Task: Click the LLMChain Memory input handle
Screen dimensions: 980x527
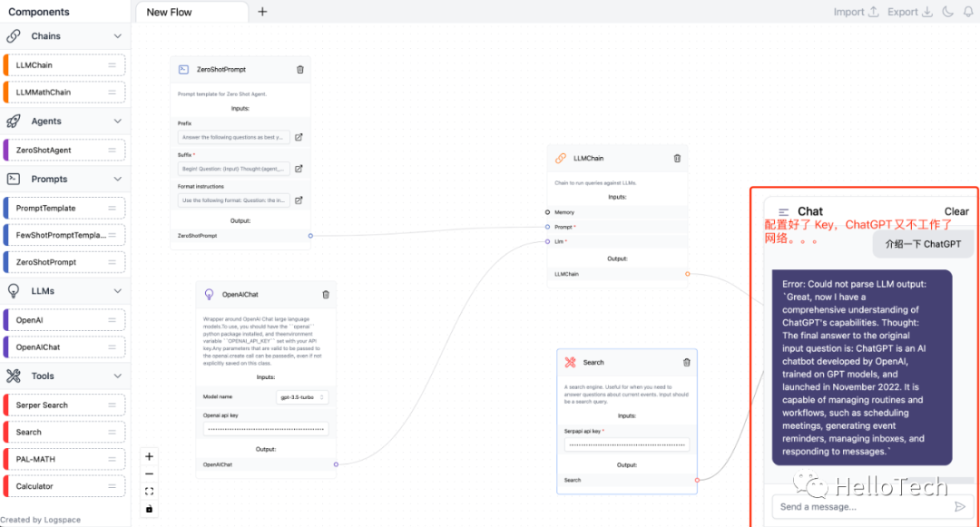Action: click(547, 212)
